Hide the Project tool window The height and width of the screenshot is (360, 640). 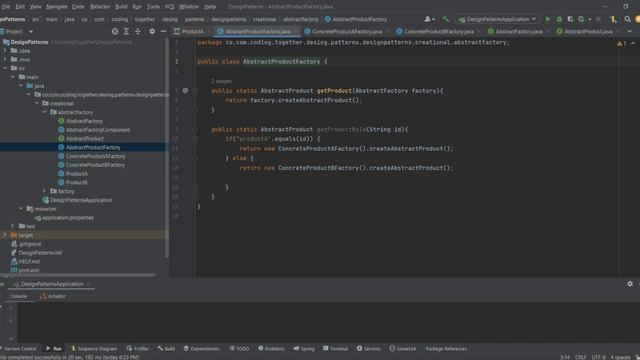pyautogui.click(x=163, y=31)
